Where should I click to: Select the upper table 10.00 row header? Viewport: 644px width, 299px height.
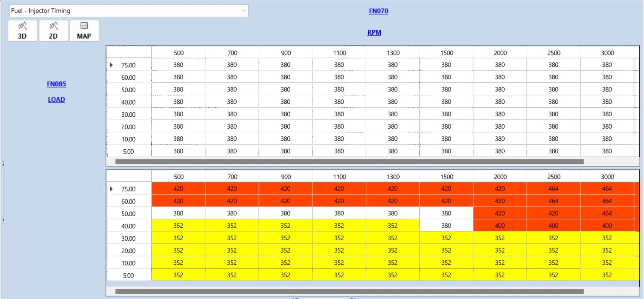coord(129,139)
